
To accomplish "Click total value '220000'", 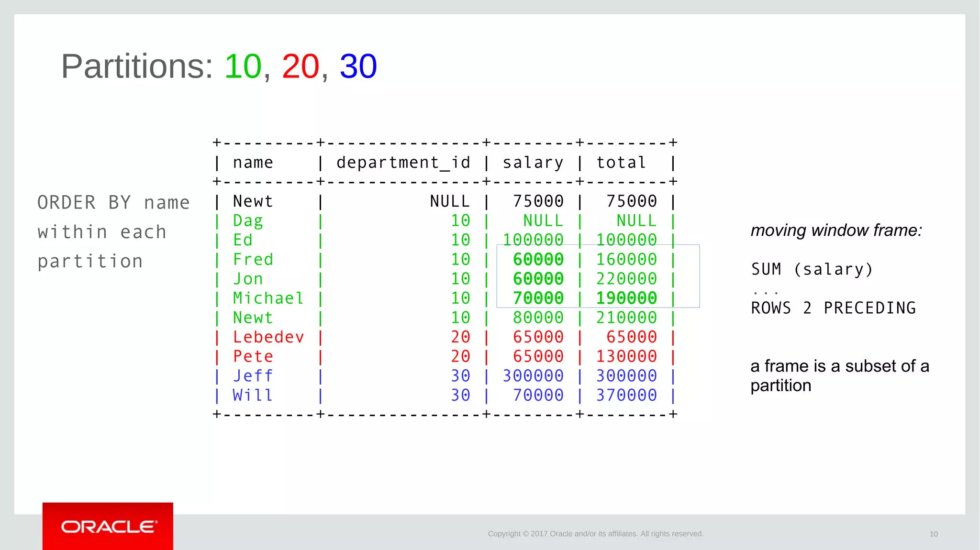I will coord(626,279).
